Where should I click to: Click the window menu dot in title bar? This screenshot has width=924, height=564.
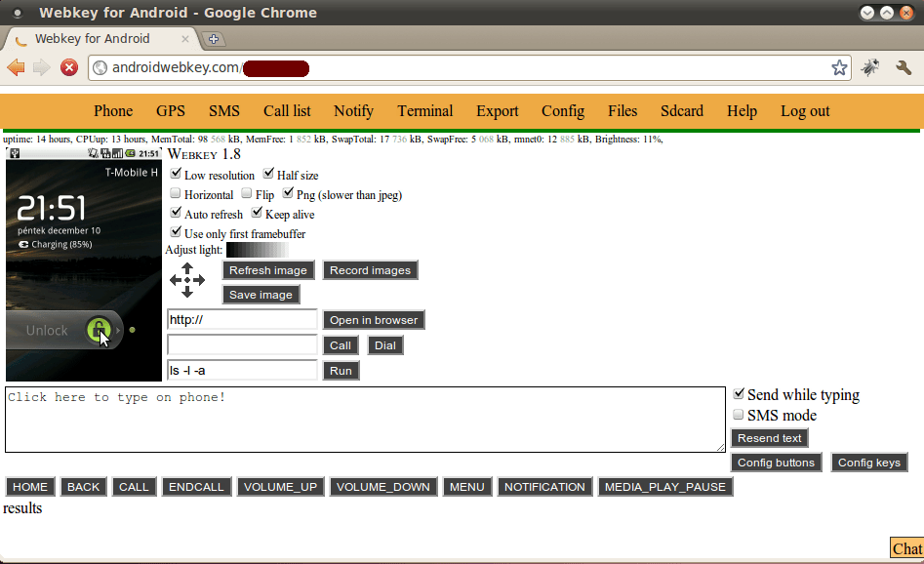(18, 13)
